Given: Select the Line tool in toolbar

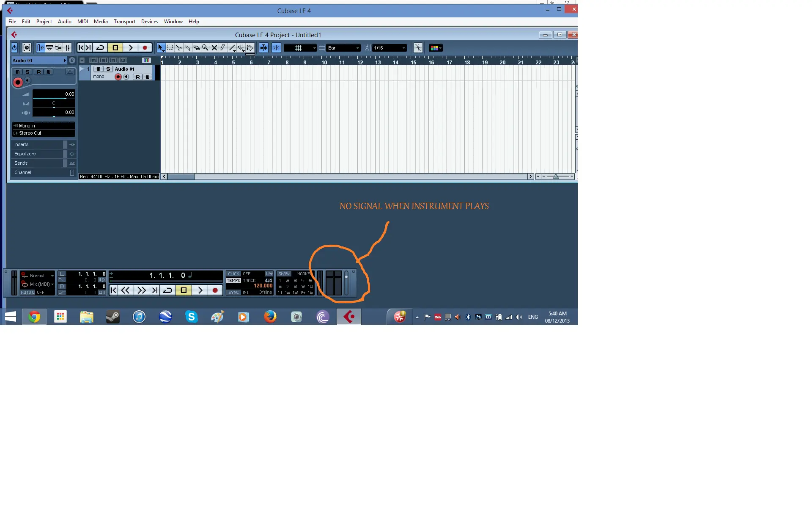Looking at the screenshot, I should coord(232,48).
